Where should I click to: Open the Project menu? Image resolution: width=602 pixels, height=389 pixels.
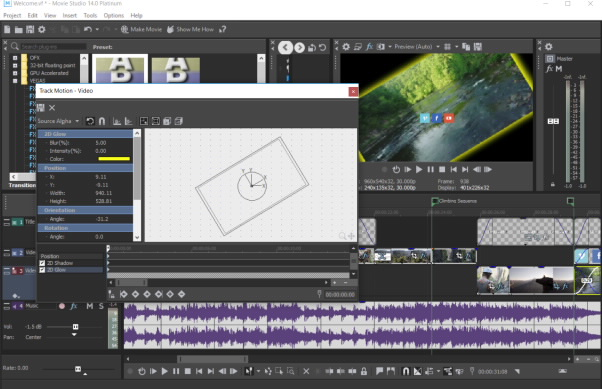coord(12,15)
